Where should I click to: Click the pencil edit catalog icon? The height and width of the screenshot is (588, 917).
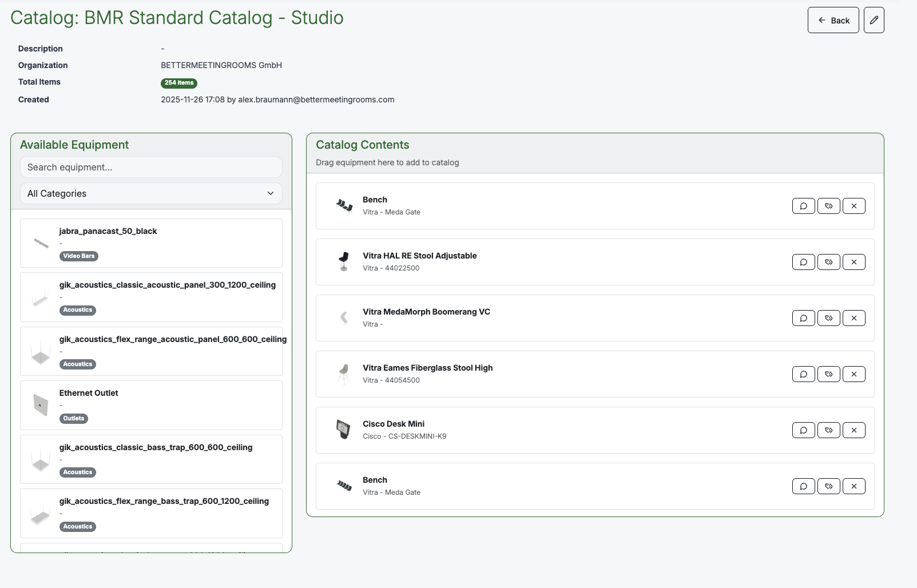click(x=874, y=20)
